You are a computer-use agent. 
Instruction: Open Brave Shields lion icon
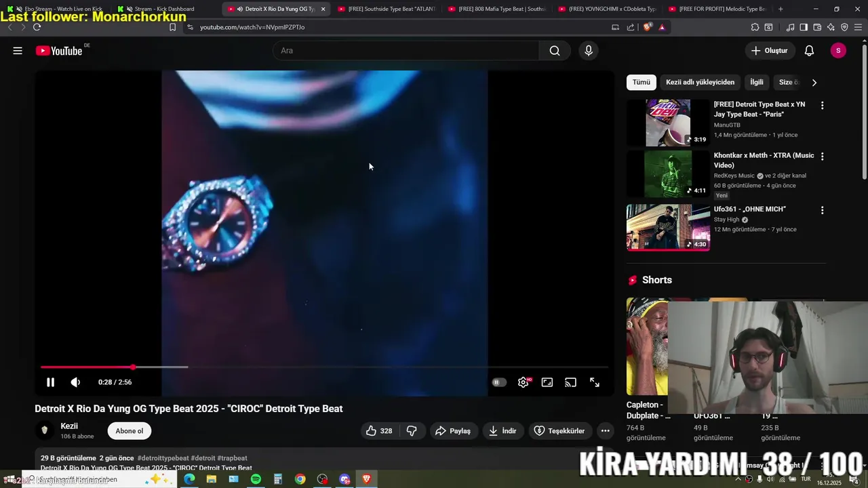tap(647, 27)
